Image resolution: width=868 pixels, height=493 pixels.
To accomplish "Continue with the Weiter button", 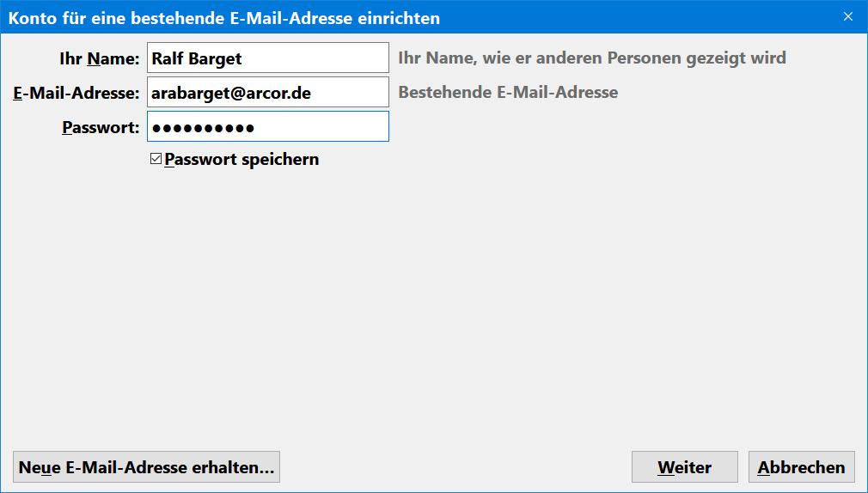I will [x=684, y=467].
